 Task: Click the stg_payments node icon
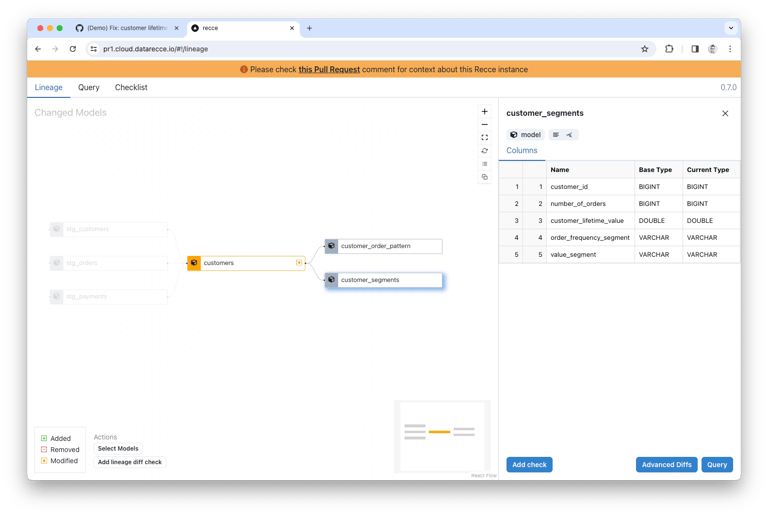pos(57,297)
